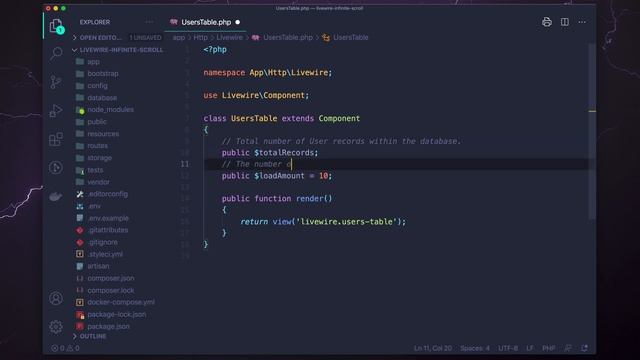Open the Manage gear icon
The width and height of the screenshot is (640, 360).
click(56, 327)
